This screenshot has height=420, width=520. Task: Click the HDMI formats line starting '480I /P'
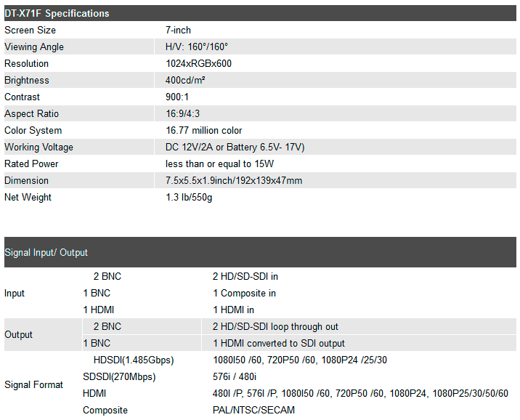coord(360,394)
